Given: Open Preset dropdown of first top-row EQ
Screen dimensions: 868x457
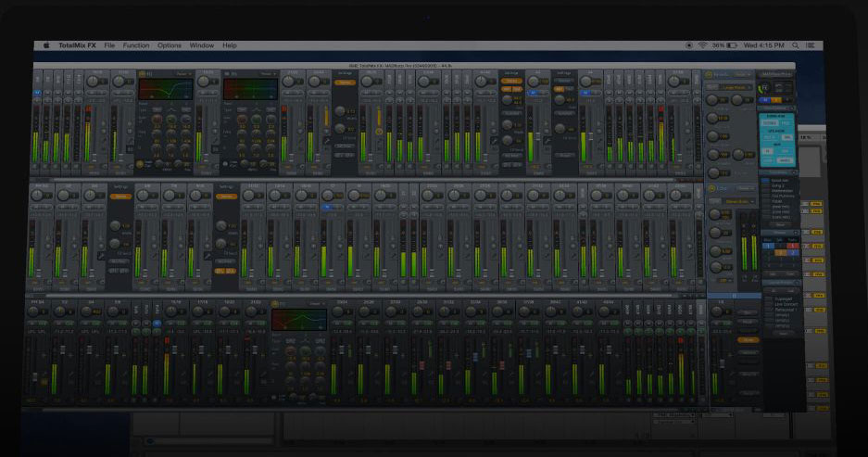Looking at the screenshot, I should click(183, 73).
